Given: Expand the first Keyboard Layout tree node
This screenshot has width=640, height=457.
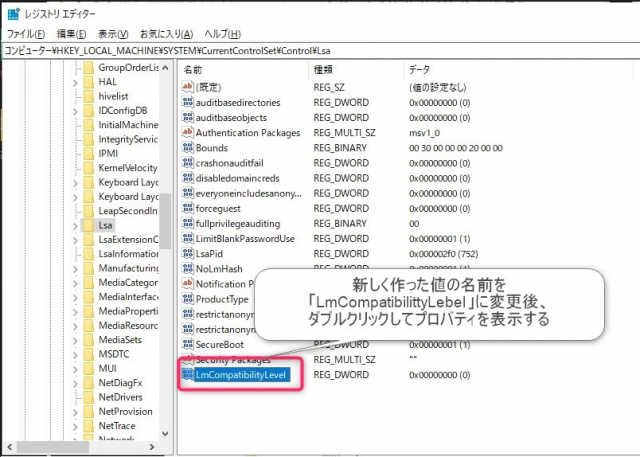Looking at the screenshot, I should (75, 183).
